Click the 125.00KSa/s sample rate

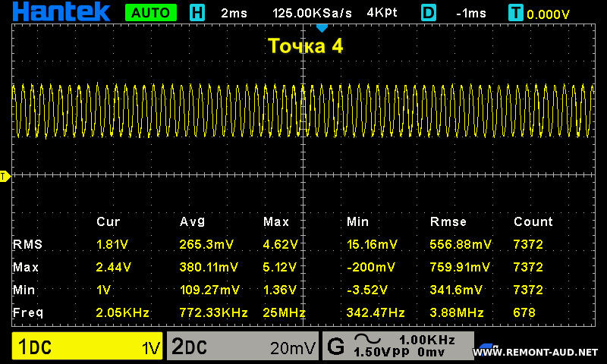(312, 13)
